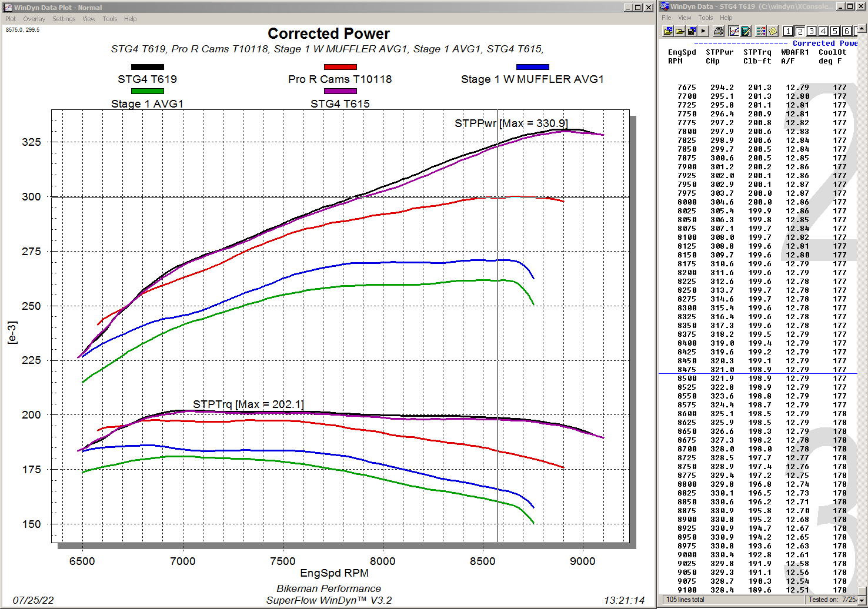Click the second open-folder toolbar icon

click(x=680, y=31)
